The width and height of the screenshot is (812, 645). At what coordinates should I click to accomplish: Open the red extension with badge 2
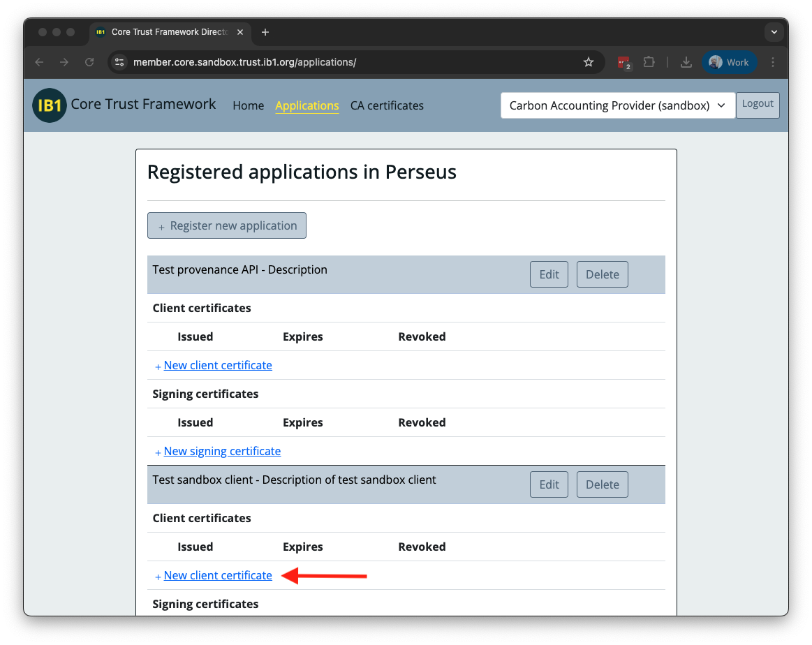click(x=624, y=63)
